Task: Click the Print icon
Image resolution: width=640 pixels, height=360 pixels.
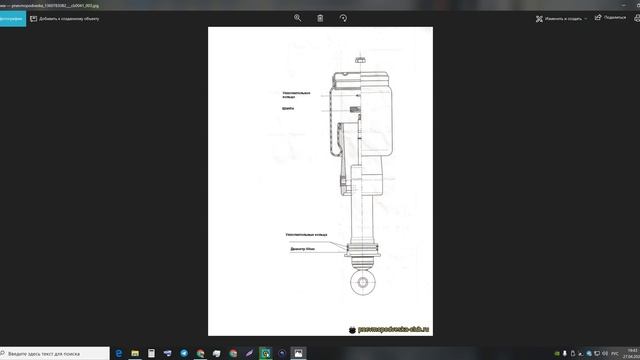Action: [x=637, y=18]
